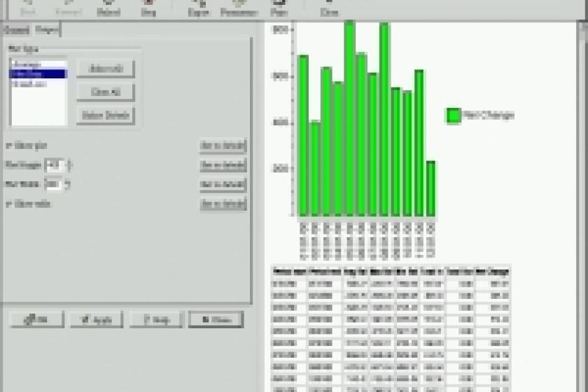
Task: Click the Plot Height number field
Action: 55,164
